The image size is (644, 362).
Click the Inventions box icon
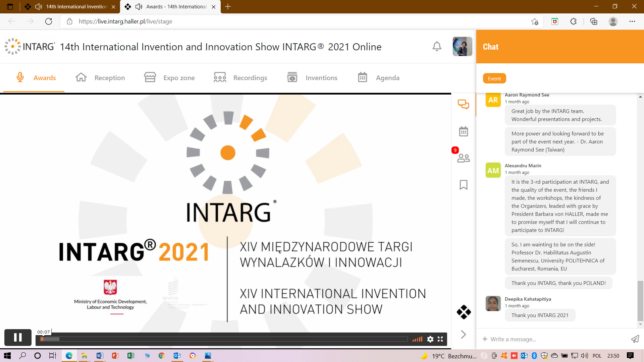[292, 77]
